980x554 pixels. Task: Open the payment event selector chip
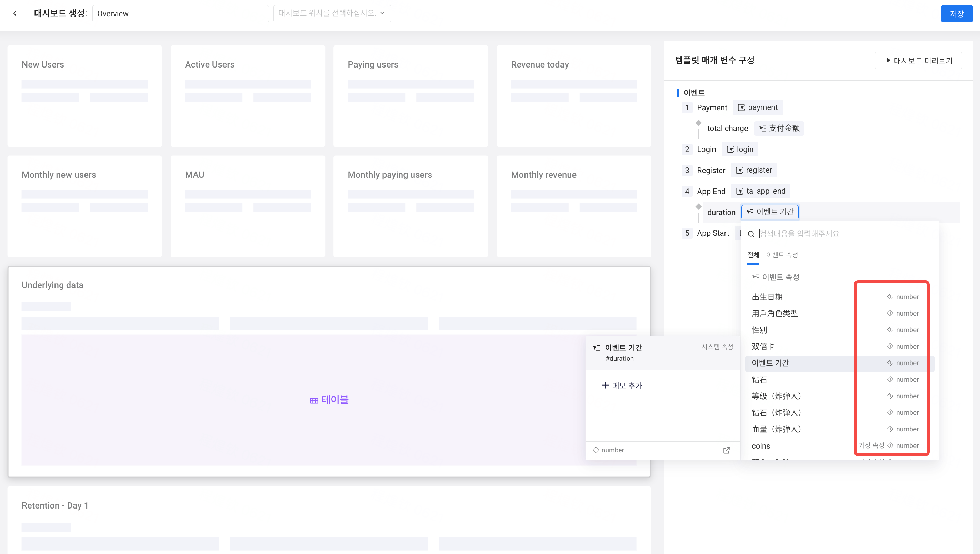pyautogui.click(x=758, y=107)
